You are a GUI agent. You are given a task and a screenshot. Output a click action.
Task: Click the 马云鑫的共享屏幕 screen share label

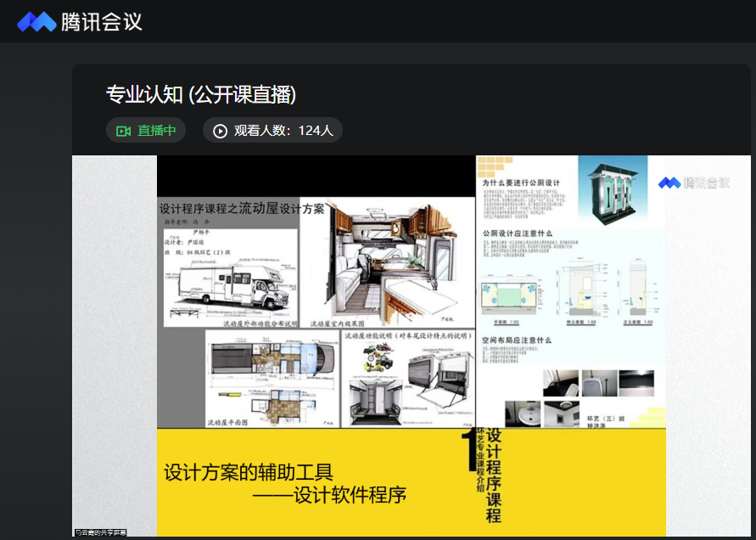click(100, 532)
